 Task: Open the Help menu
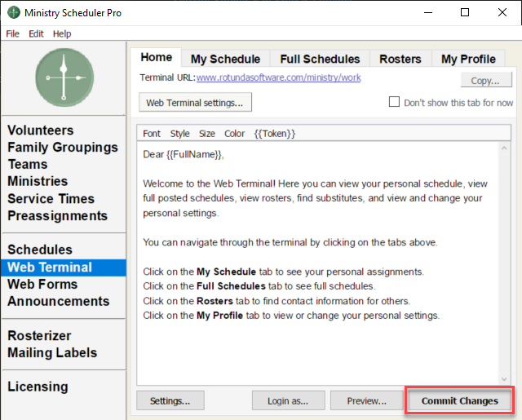coord(62,33)
